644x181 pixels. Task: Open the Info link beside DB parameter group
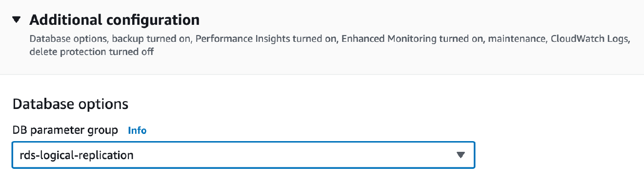[137, 130]
